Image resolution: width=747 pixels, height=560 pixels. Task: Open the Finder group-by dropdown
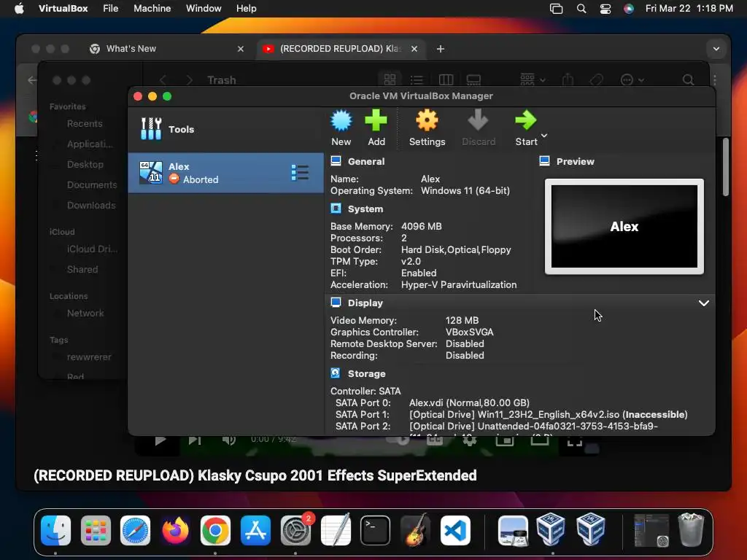pos(532,79)
